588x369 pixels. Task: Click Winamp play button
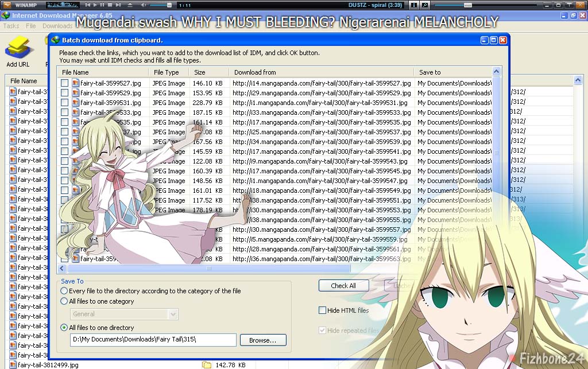[x=95, y=5]
